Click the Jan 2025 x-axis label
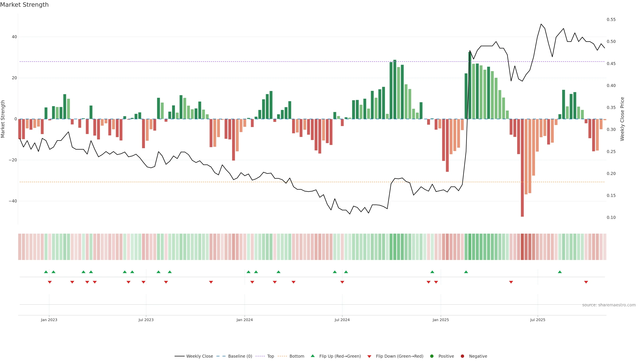The width and height of the screenshot is (644, 362). tap(441, 320)
